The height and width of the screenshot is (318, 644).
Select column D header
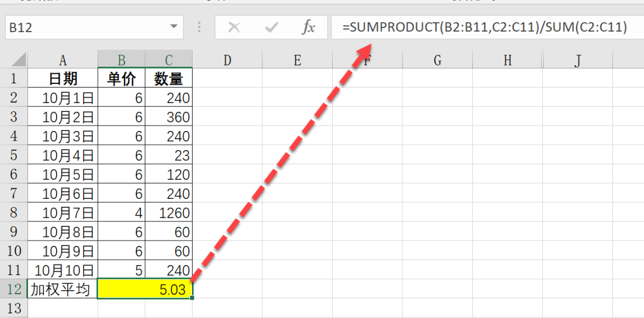(227, 60)
